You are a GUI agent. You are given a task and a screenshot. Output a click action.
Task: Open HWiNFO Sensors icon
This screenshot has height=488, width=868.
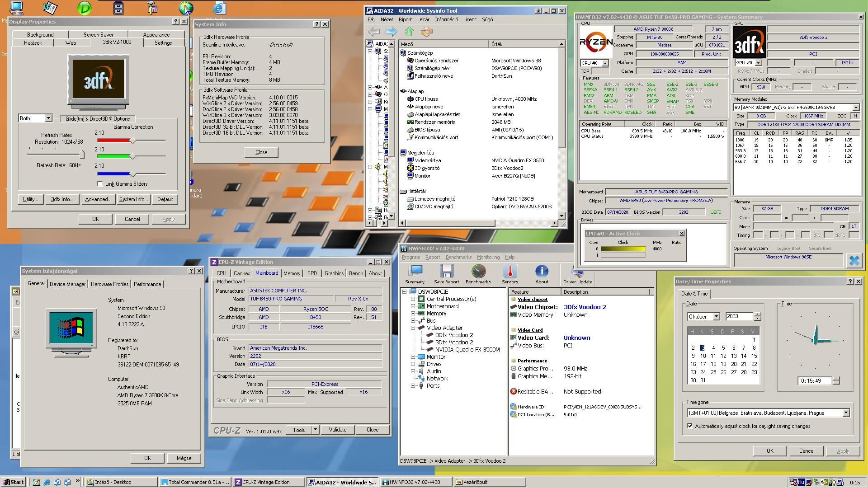509,274
